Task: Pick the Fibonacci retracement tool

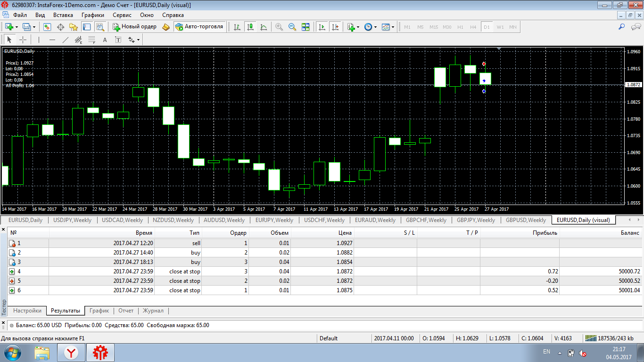Action: pos(91,40)
